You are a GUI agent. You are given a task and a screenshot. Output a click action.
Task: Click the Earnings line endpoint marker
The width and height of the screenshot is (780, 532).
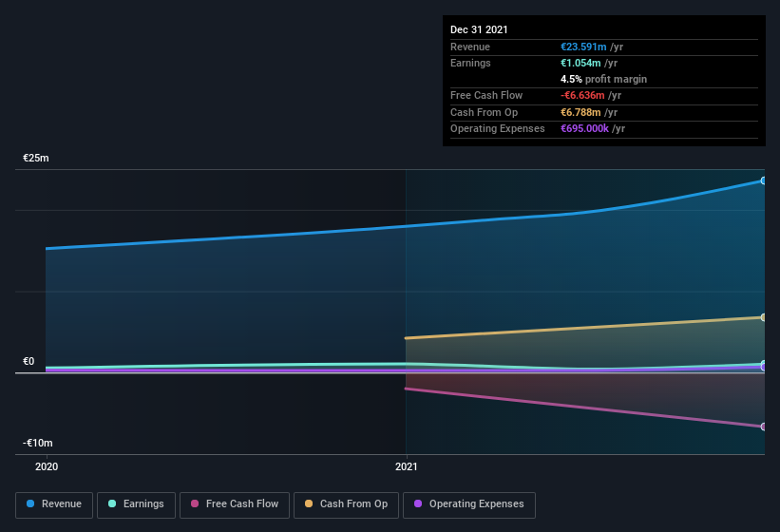pyautogui.click(x=763, y=364)
